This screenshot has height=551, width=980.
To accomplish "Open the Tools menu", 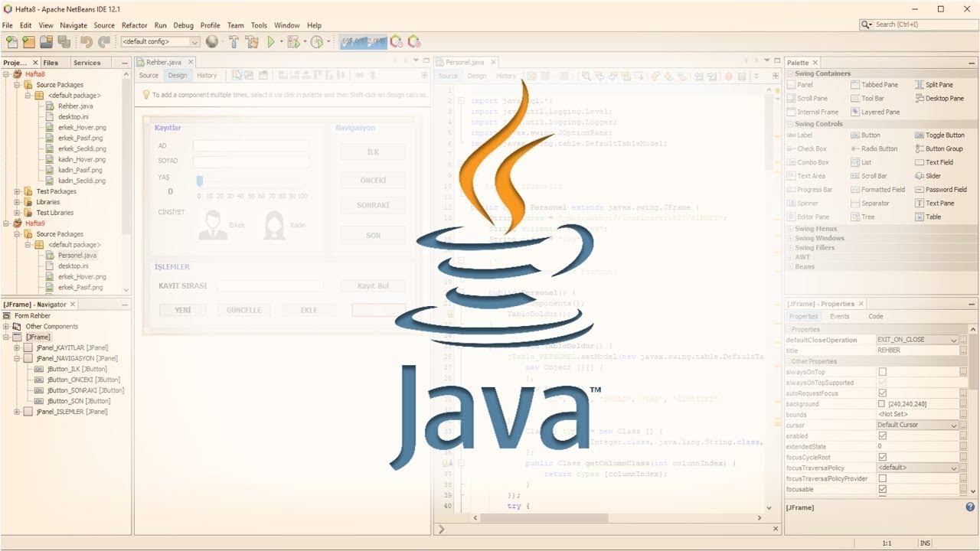I will point(259,25).
